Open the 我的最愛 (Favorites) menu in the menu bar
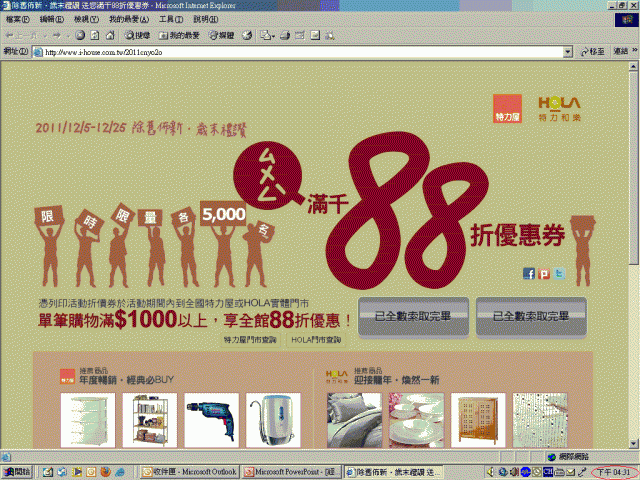The image size is (640, 480). click(129, 19)
